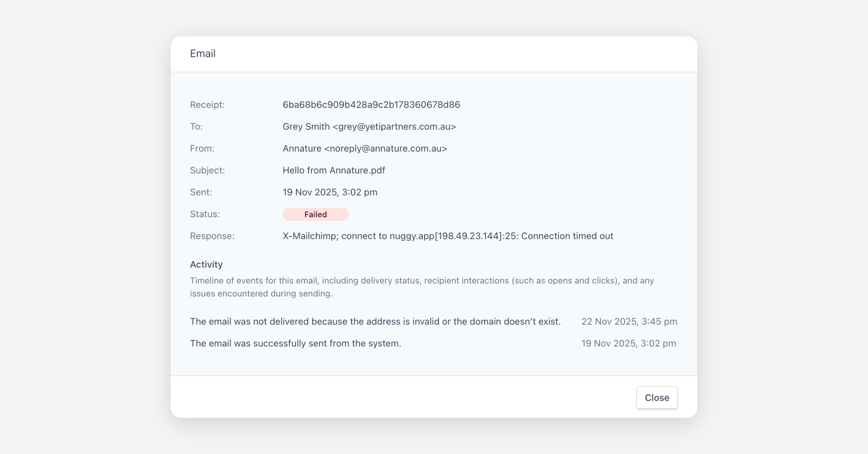Click the Failed status badge
The width and height of the screenshot is (868, 454).
pos(315,214)
